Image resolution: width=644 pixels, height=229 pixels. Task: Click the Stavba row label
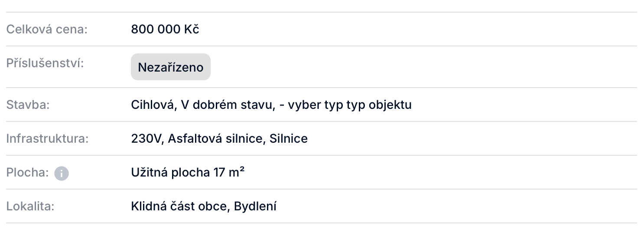[28, 105]
